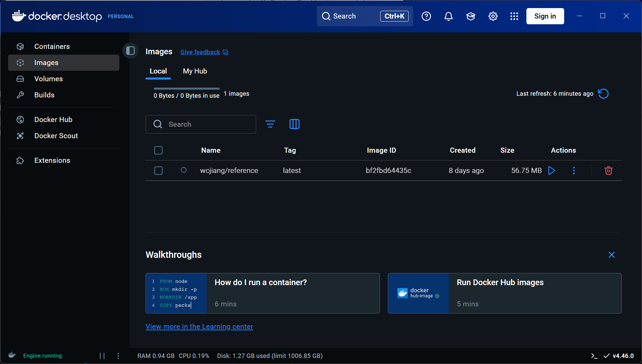This screenshot has width=642, height=364.
Task: Open the wcjiang/reference image details
Action: click(x=229, y=171)
